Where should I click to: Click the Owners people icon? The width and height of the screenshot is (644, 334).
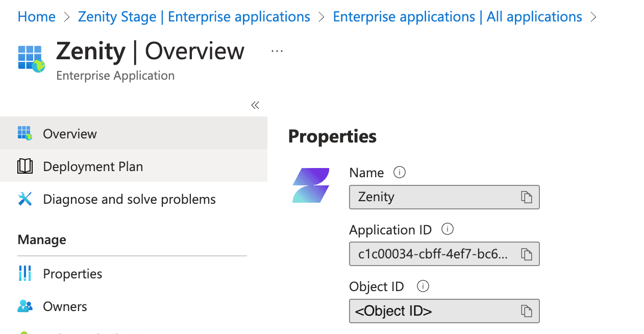tap(24, 306)
